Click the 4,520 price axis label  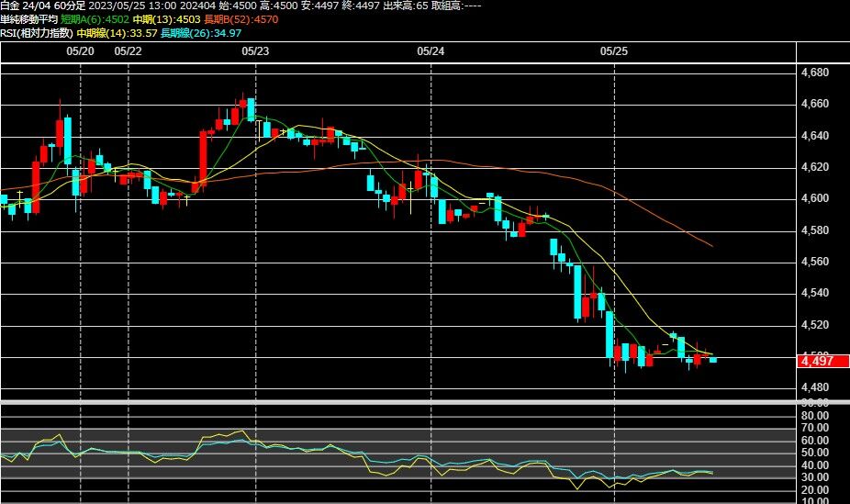pyautogui.click(x=815, y=325)
